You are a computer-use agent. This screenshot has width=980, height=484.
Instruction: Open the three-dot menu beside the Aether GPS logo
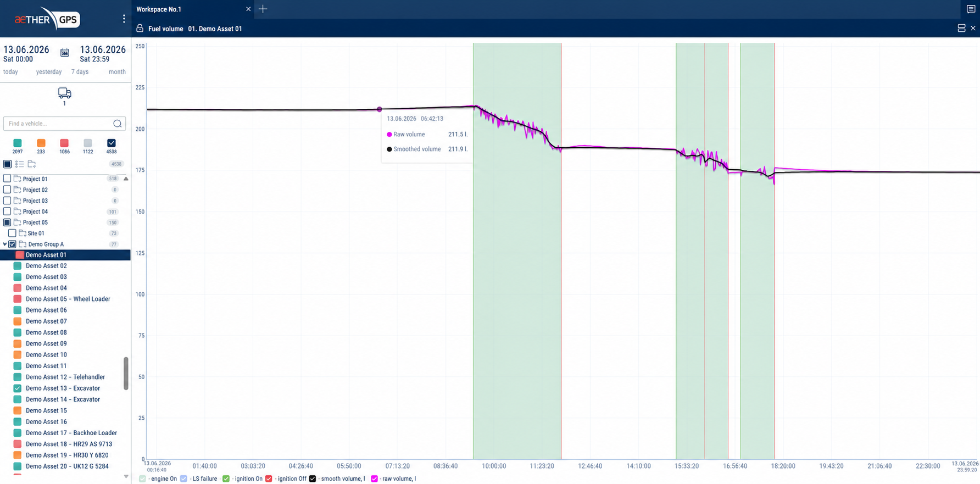pos(124,19)
